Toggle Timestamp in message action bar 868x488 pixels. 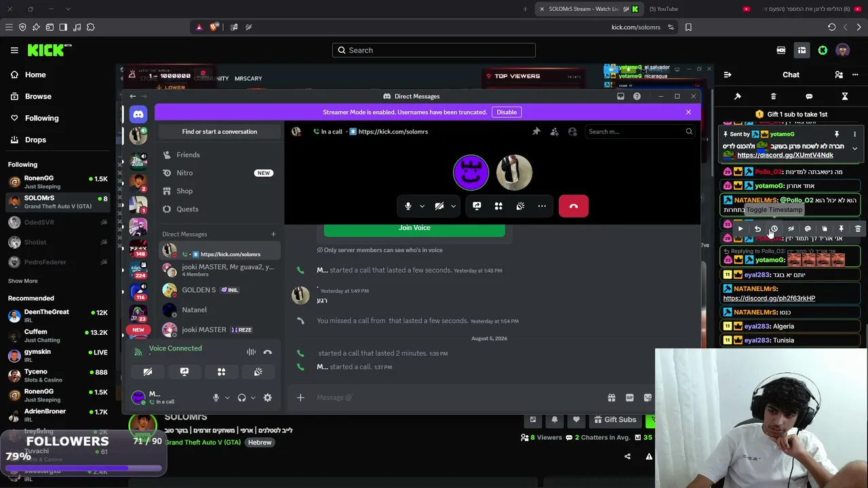774,229
